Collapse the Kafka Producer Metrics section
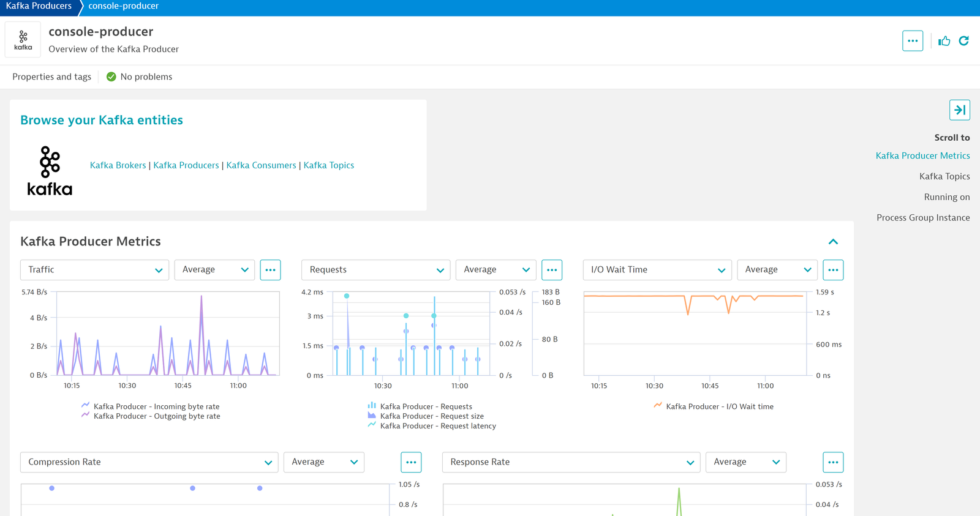Screen dimensions: 980x516 coord(833,242)
